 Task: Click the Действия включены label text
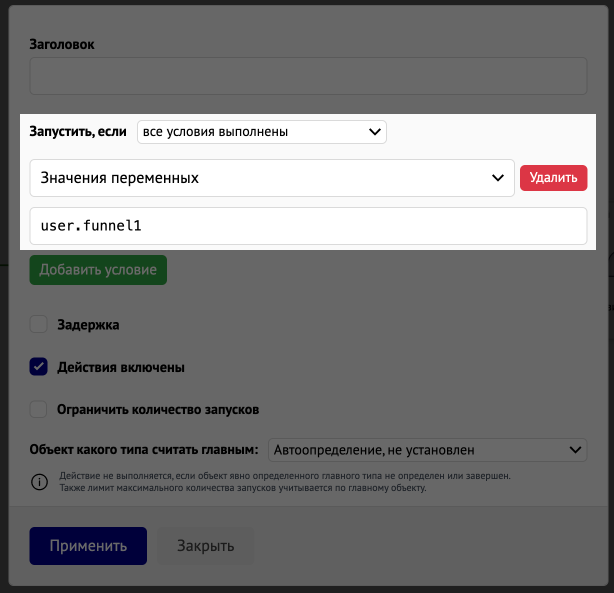pos(121,367)
